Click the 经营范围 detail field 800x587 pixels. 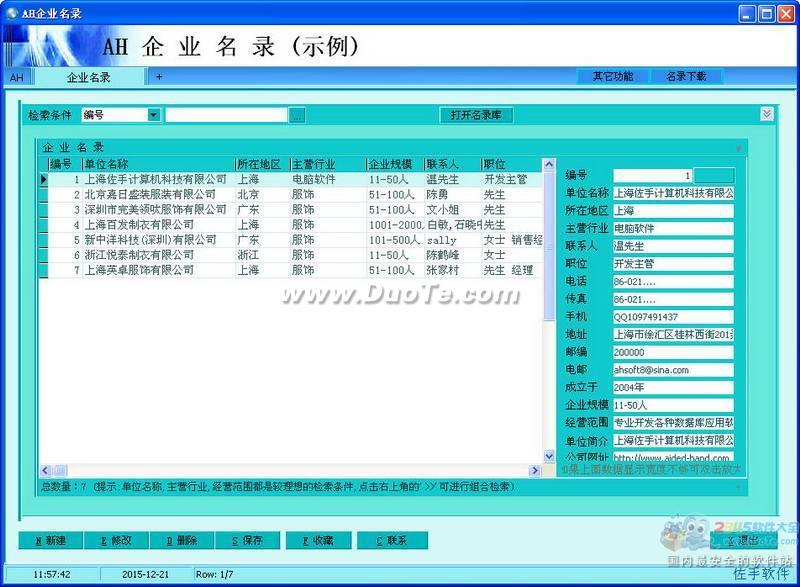(673, 423)
